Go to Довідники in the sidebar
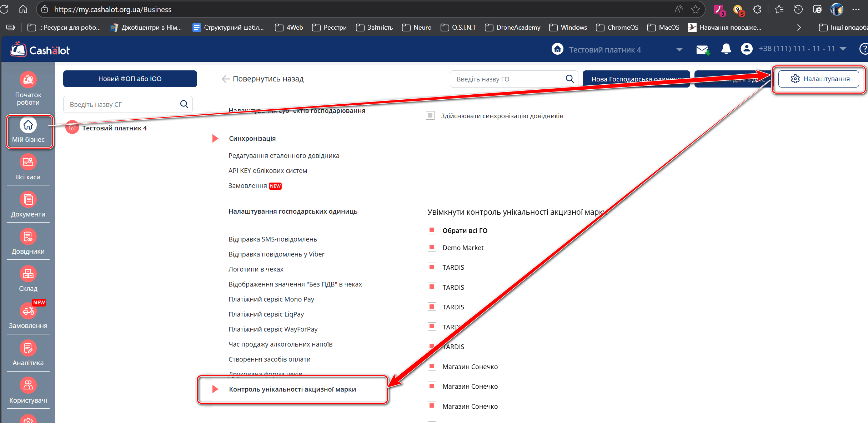The image size is (868, 423). click(28, 237)
